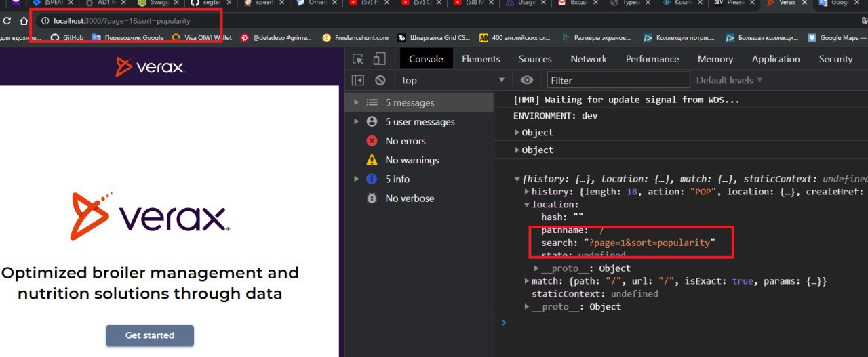Click the console Filter input field
This screenshot has width=868, height=357.
[x=618, y=80]
